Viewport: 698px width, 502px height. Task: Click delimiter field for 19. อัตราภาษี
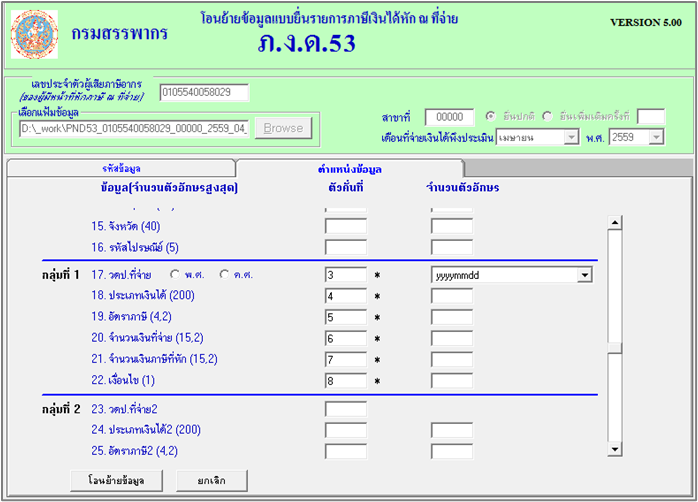click(346, 317)
